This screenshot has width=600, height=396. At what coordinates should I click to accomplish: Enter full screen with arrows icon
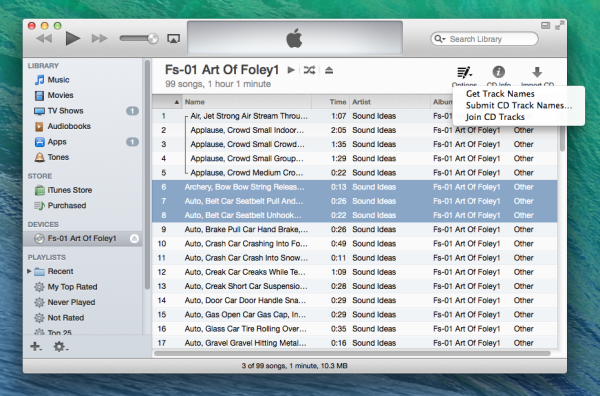tap(559, 26)
